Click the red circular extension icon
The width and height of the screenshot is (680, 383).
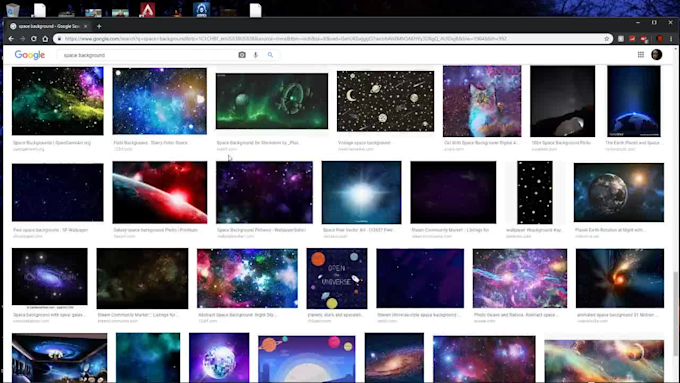(x=660, y=39)
